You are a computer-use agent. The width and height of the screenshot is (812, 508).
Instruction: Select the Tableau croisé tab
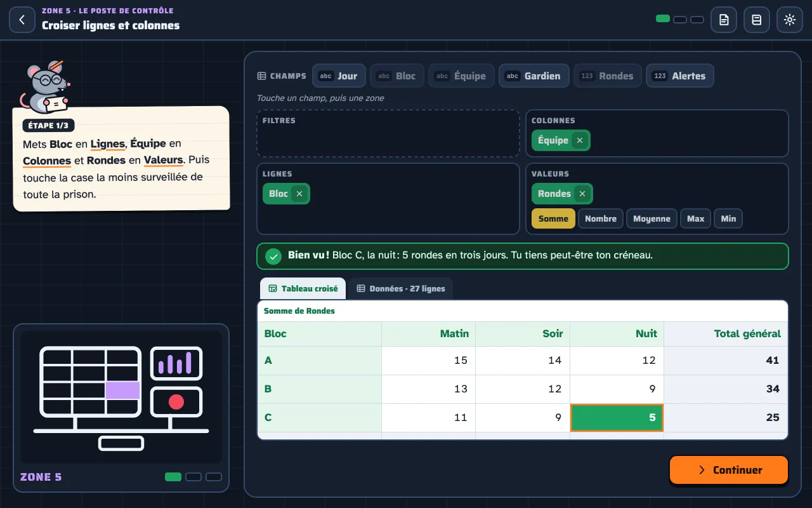click(303, 288)
